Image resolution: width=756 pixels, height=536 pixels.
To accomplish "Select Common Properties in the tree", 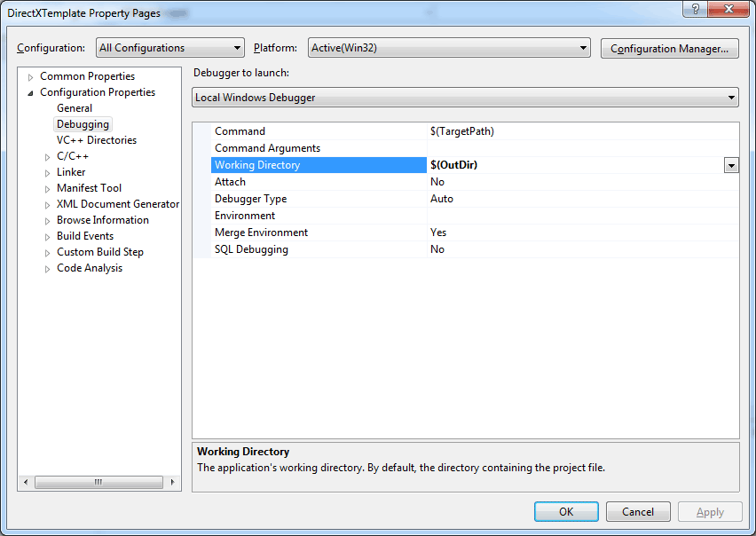I will [87, 76].
